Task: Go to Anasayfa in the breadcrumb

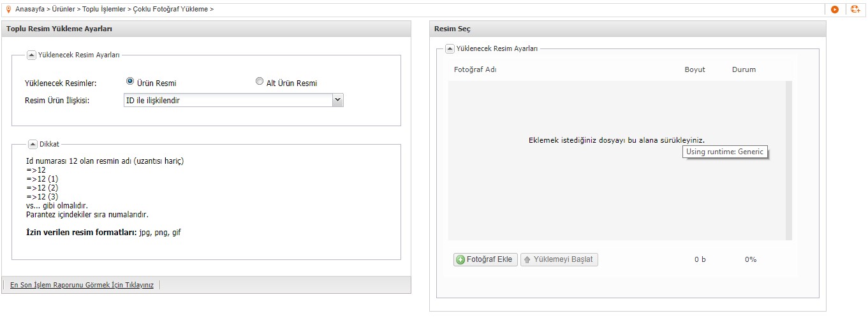Action: point(30,9)
